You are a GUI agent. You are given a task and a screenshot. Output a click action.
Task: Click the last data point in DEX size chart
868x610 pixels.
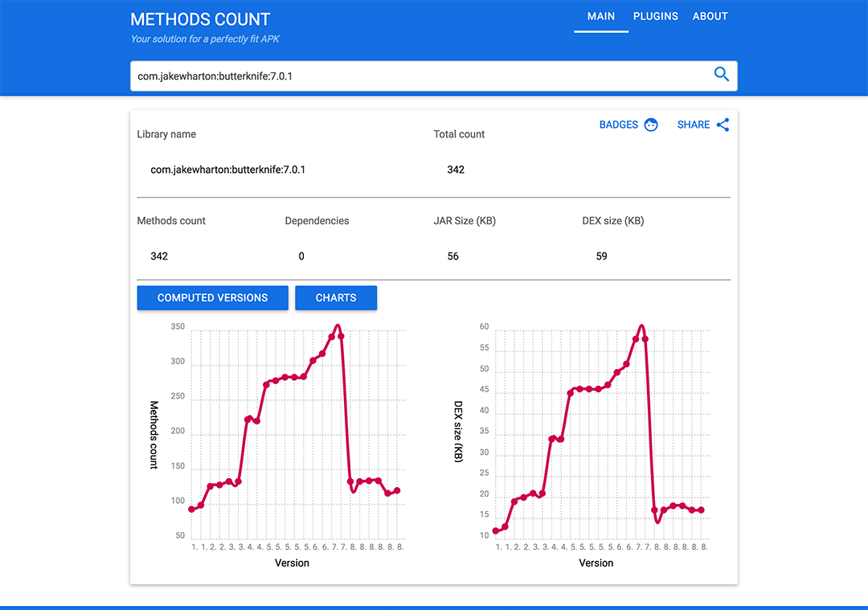[702, 510]
